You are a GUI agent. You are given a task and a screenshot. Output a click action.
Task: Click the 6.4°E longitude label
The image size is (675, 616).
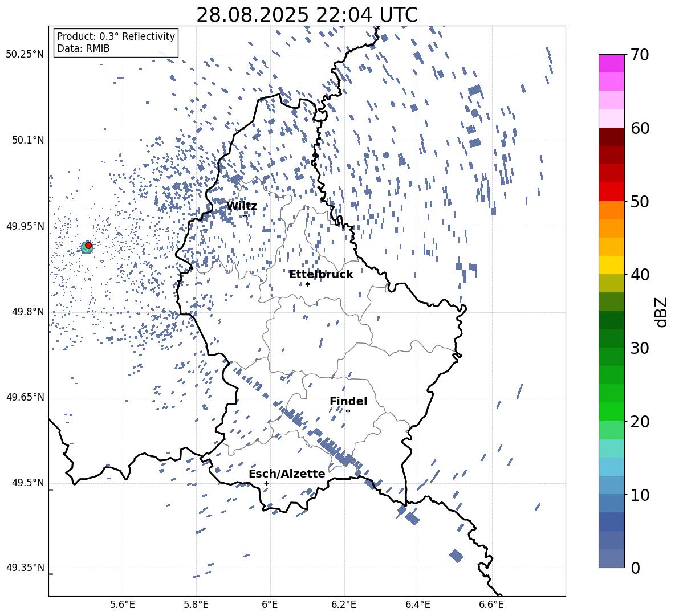417,605
